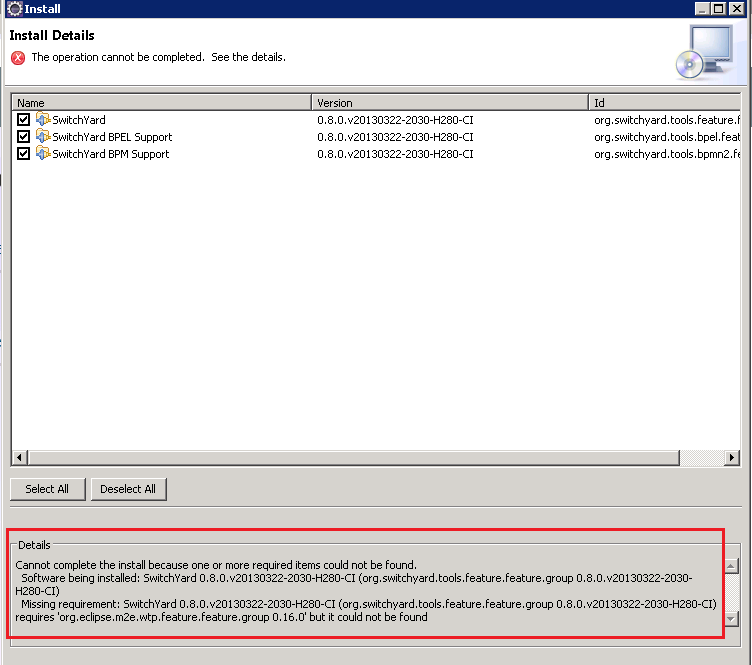Select the SwitchYard BPEL Support row name
The image size is (752, 665).
112,137
